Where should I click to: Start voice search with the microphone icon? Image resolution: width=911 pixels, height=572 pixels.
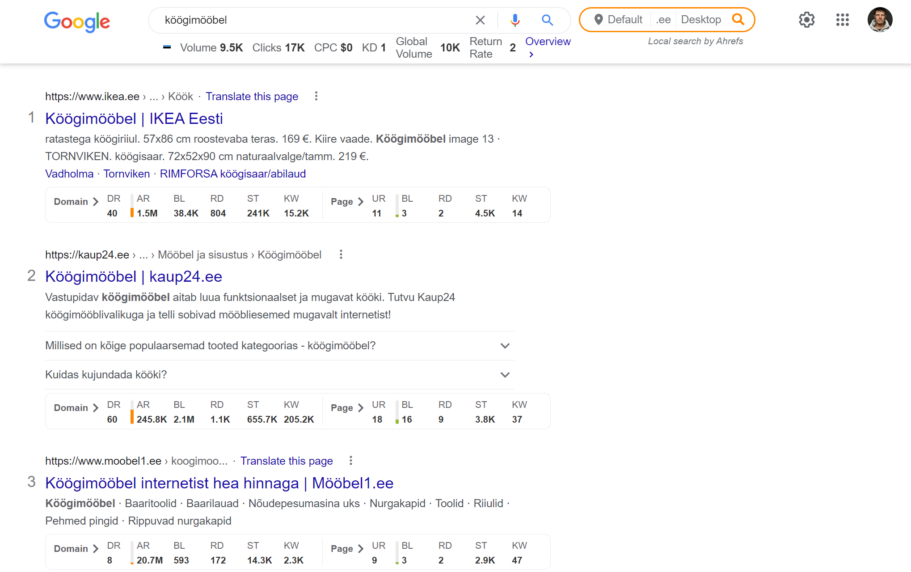pyautogui.click(x=515, y=20)
